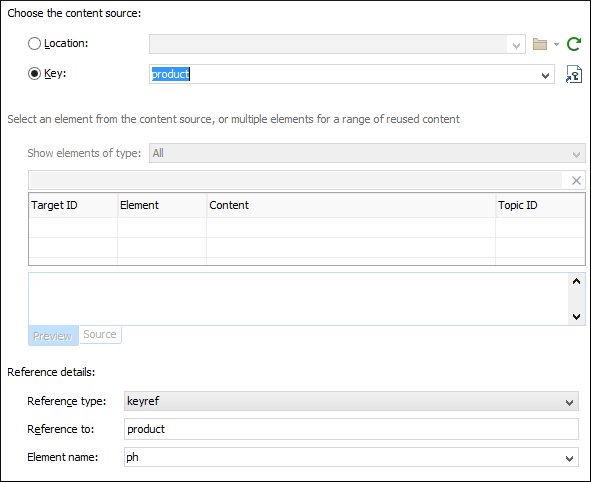
Task: Click the preview scroll down arrow
Action: 576,317
